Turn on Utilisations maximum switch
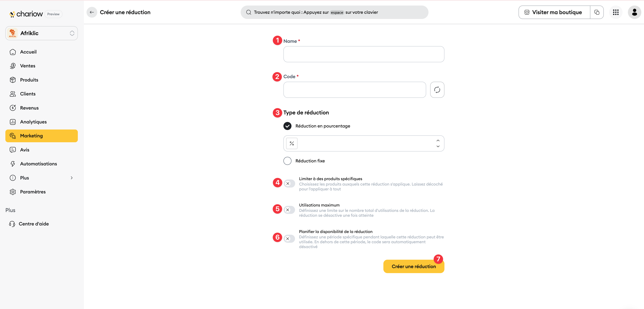Screen dimensions: 644x309 click(289, 210)
